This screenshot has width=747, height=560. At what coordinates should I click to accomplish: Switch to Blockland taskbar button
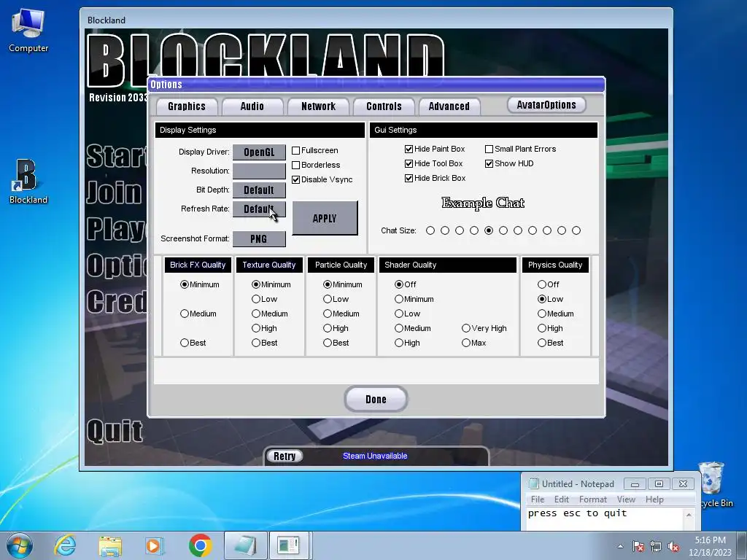290,545
